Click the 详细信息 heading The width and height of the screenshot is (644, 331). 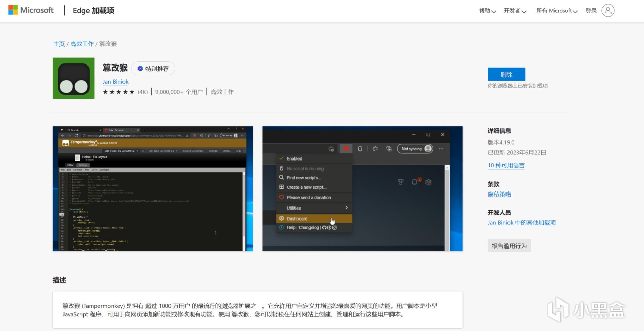(499, 131)
